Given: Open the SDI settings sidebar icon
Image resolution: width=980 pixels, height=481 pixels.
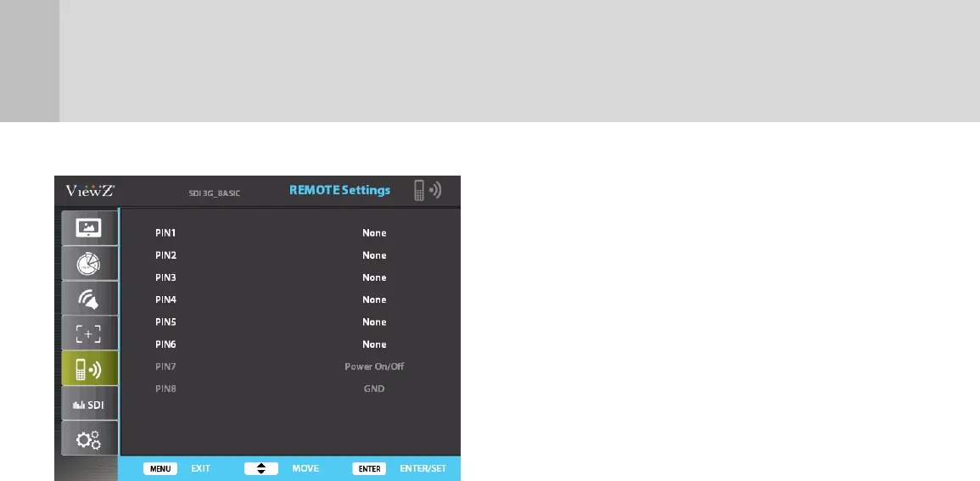Looking at the screenshot, I should 89,404.
